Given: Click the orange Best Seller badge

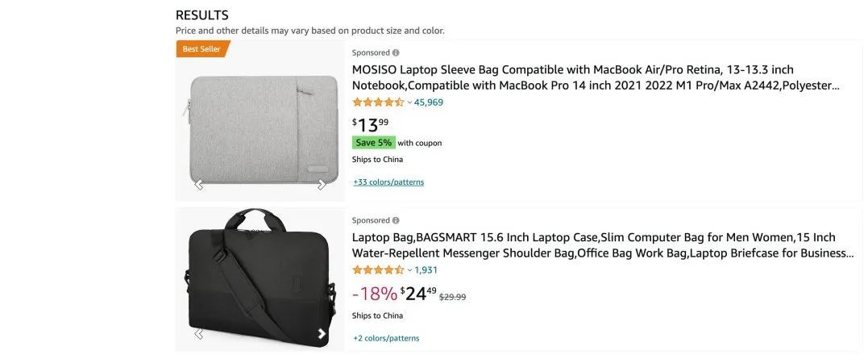Looking at the screenshot, I should (201, 49).
